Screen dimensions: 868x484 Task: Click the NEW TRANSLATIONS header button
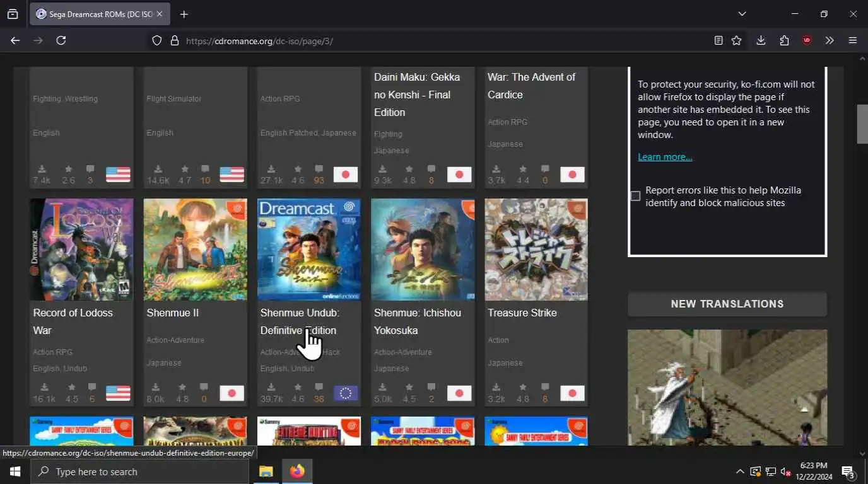tap(727, 304)
